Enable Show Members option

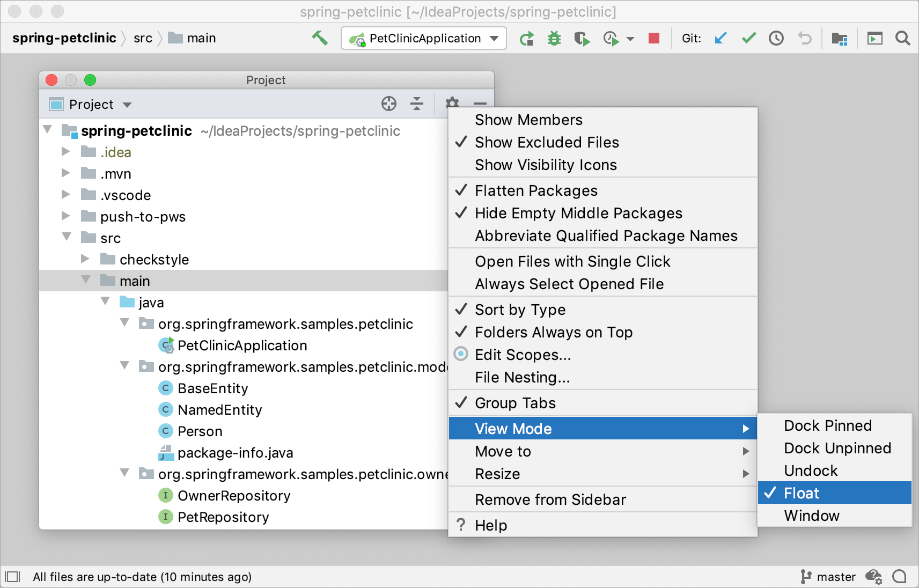click(x=603, y=120)
